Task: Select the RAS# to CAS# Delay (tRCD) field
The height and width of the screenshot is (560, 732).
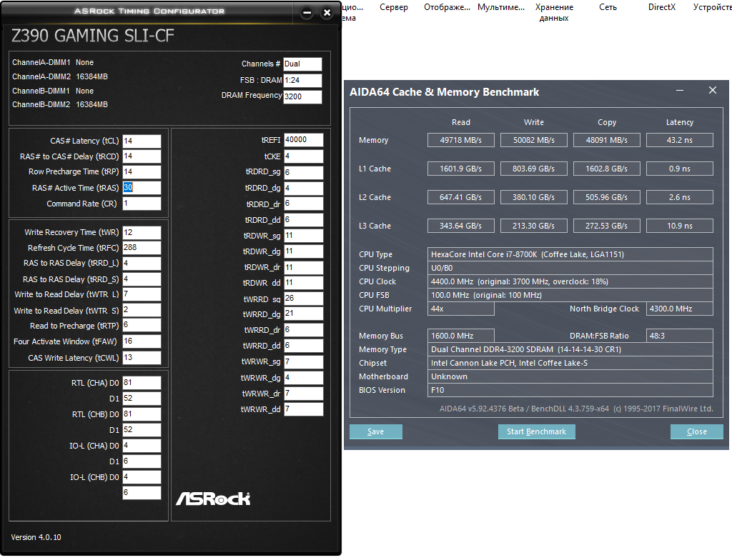Action: tap(142, 156)
